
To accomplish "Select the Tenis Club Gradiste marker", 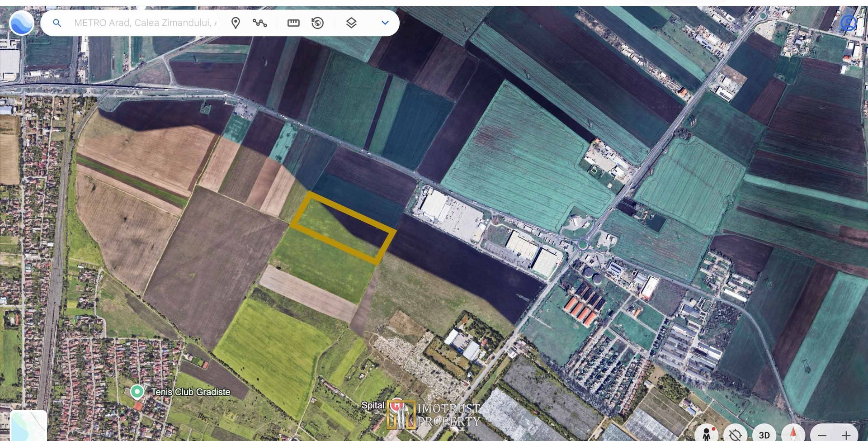I will point(137,392).
